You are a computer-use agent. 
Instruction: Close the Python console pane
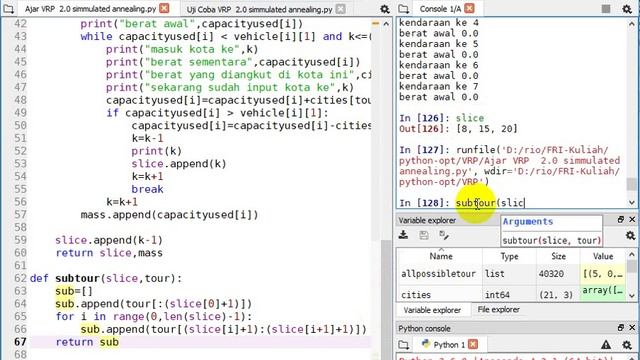(632, 328)
